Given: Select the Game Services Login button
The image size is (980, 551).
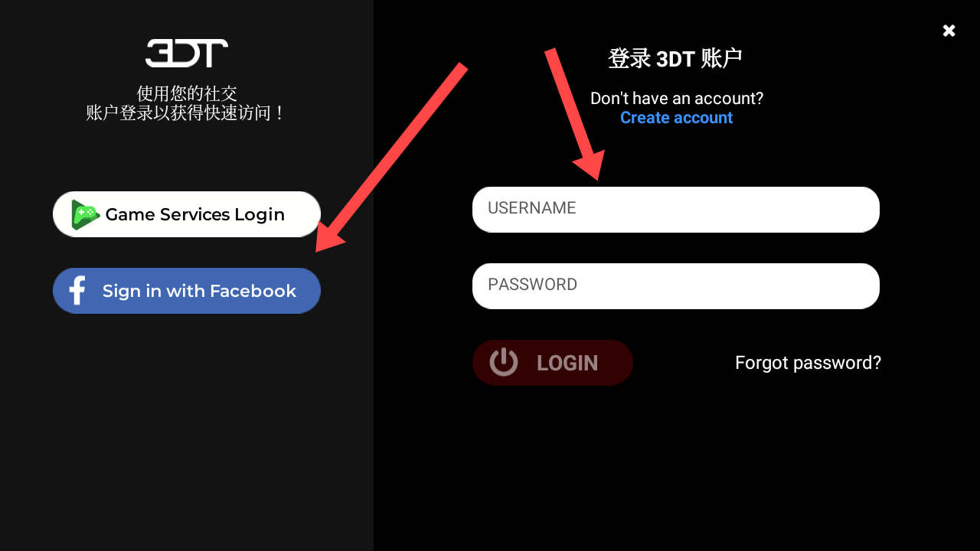Looking at the screenshot, I should (x=187, y=214).
